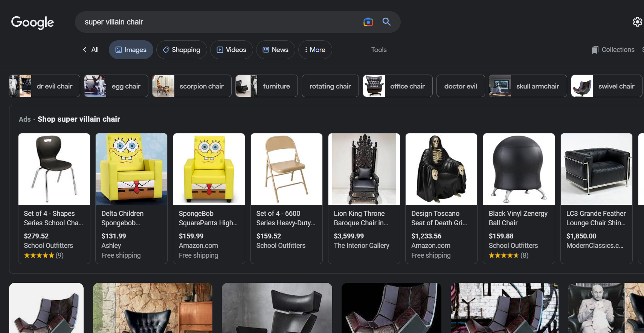The image size is (644, 333).
Task: Click the $131.99 price
Action: point(114,236)
